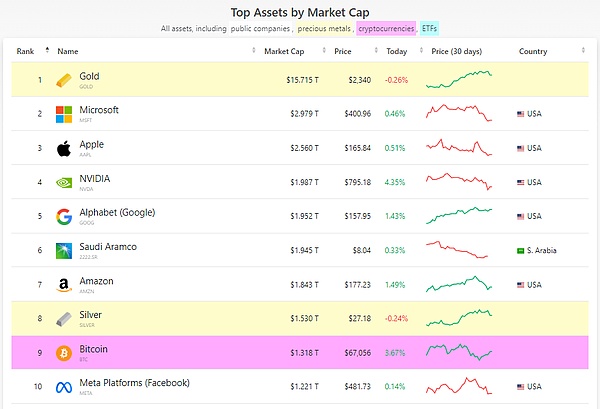Screen dimensions: 600x409
Task: Click the Silver bar icon
Action: pos(64,319)
